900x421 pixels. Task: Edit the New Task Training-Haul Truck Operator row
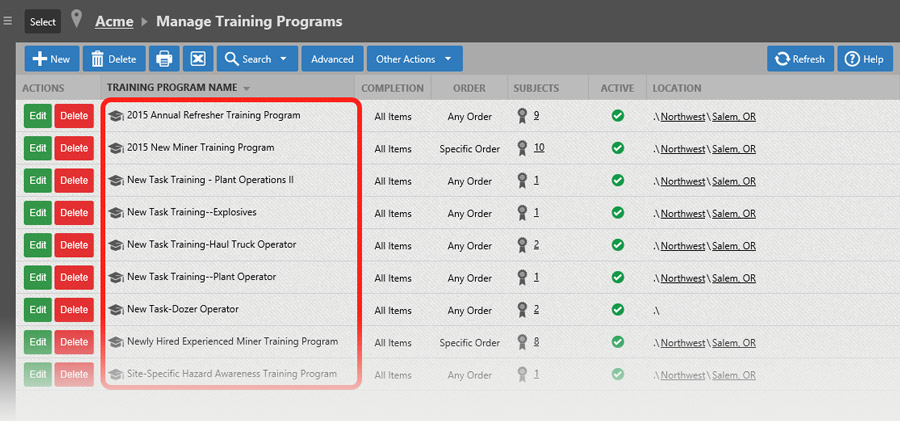point(38,245)
